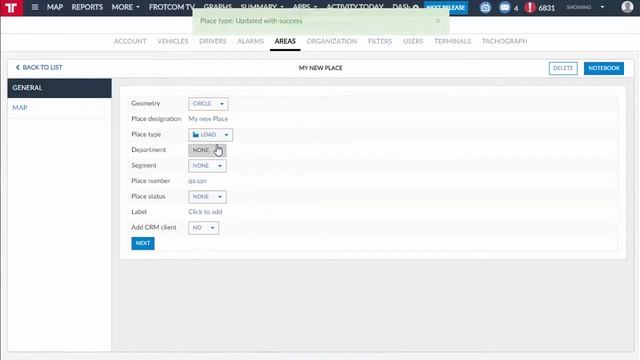This screenshot has height=360, width=640.
Task: Click the messages count 4
Action: (x=516, y=8)
